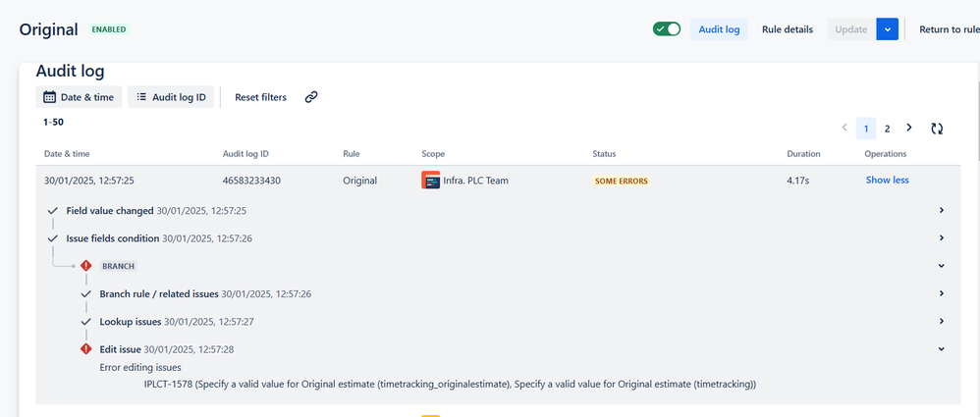The image size is (980, 417).
Task: Expand the Field value changed entry chevron
Action: coord(942,210)
